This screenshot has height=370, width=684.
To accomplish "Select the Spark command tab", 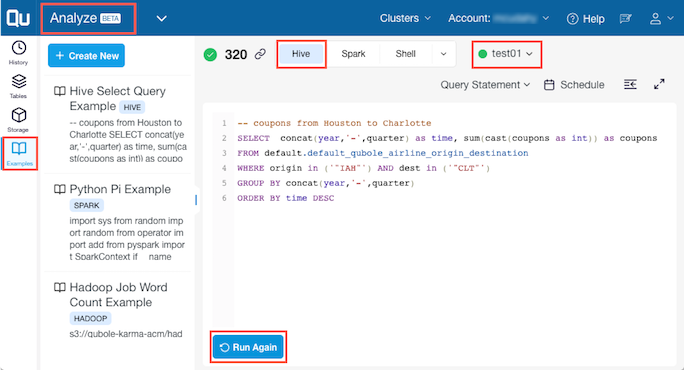I will [x=353, y=54].
